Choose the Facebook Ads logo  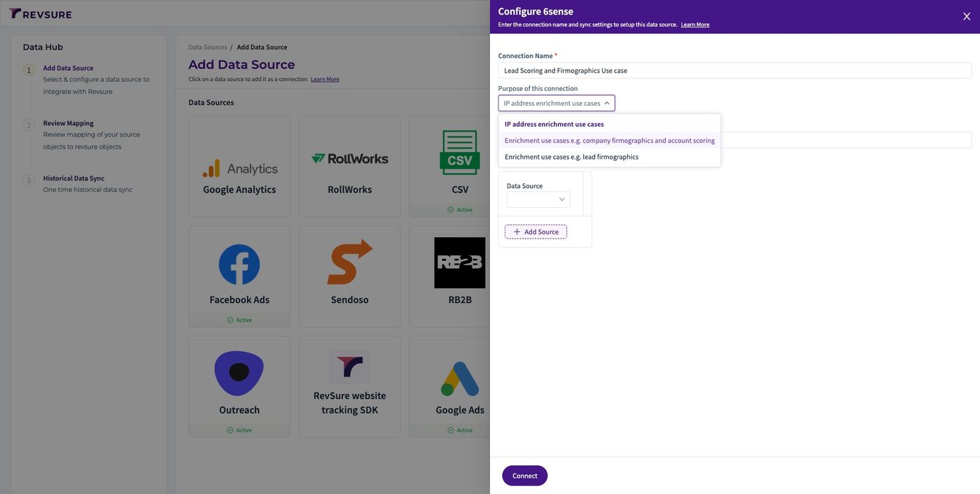(x=239, y=264)
